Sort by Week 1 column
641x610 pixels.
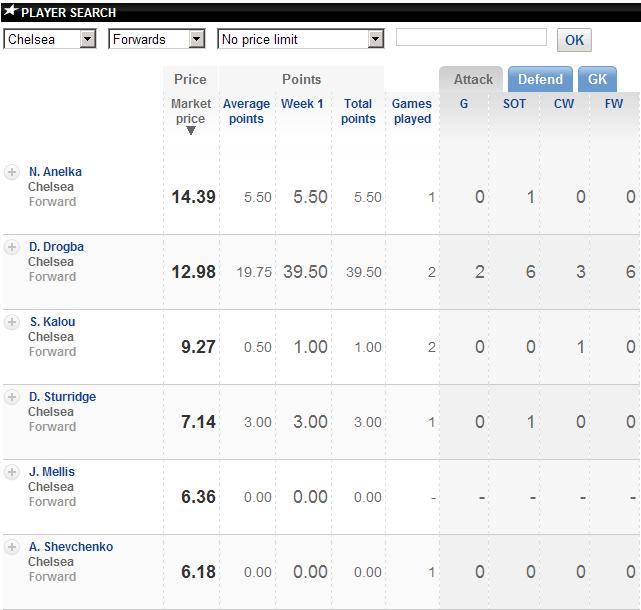[x=302, y=104]
